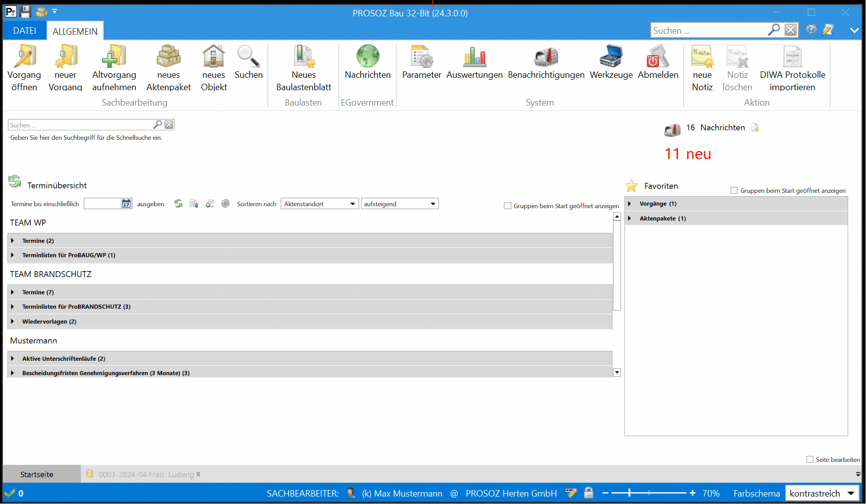Click the magnifier in the Schnellsuche field

click(158, 125)
